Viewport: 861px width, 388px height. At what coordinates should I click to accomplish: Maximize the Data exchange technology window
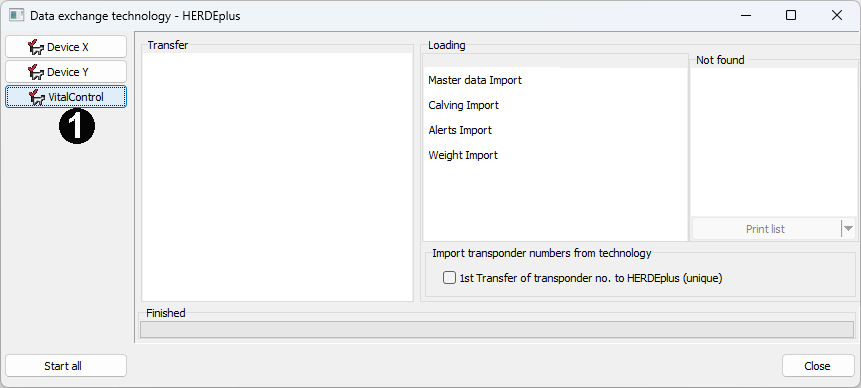[791, 15]
